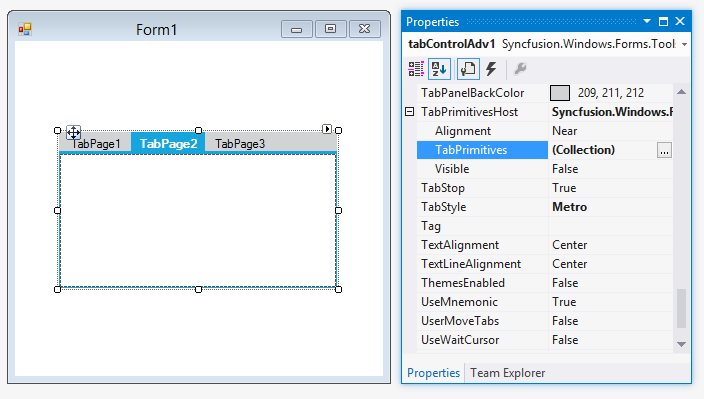This screenshot has height=399, width=704.
Task: Minimize the Form1 designer window
Action: tap(296, 29)
